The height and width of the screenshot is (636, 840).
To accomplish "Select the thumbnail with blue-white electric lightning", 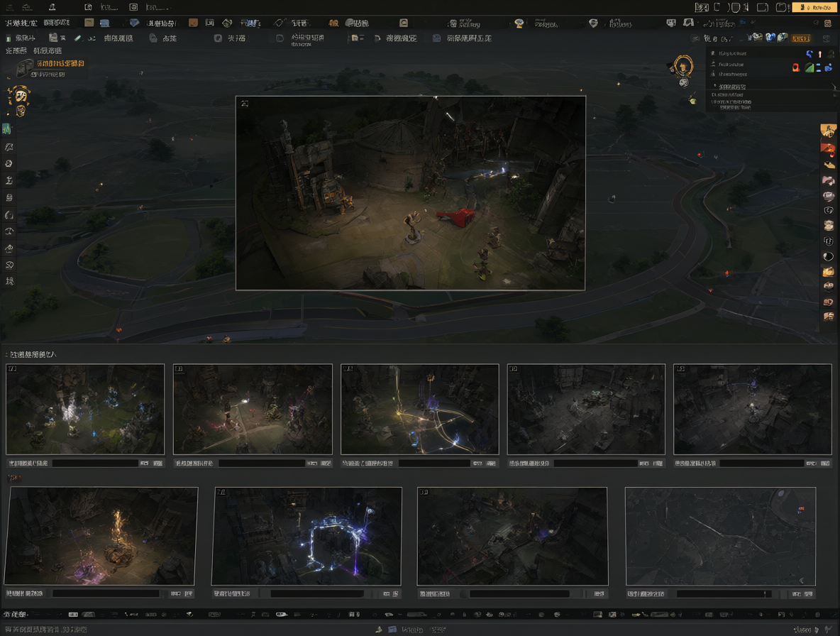I will (x=306, y=536).
